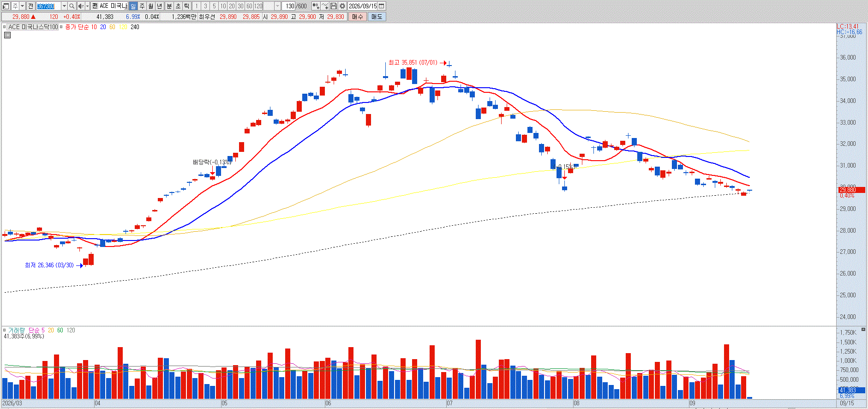The height and width of the screenshot is (409, 868).
Task: Select the 1 interval preset
Action: point(197,6)
